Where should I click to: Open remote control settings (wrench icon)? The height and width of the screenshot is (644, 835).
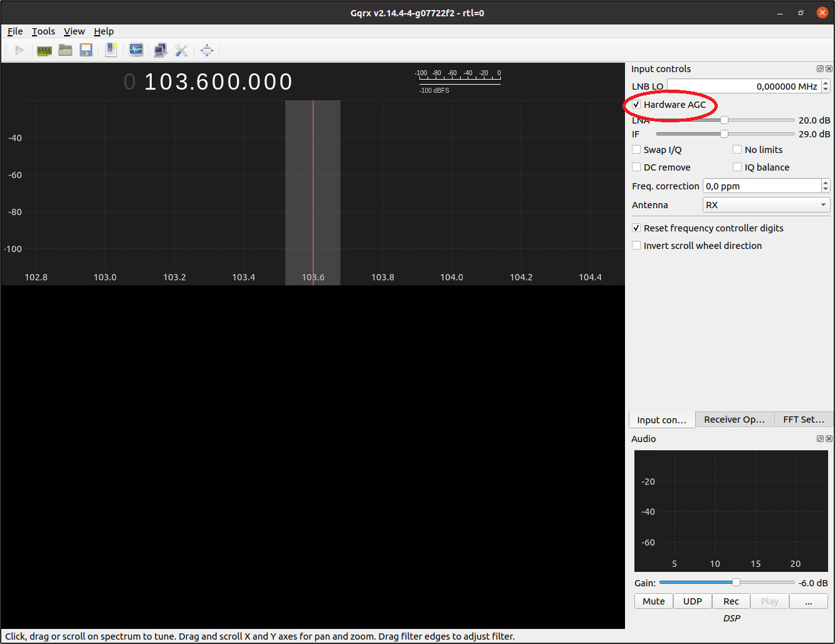181,50
